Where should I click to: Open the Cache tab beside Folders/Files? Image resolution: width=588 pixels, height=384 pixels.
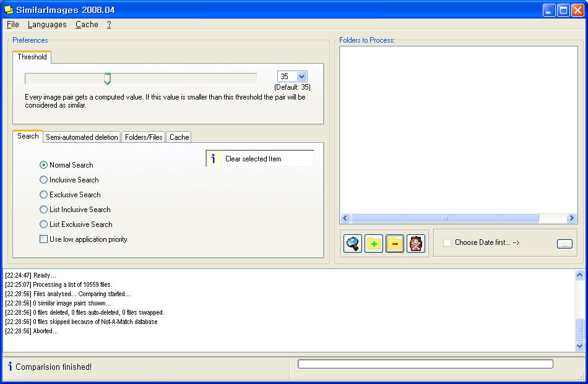(x=179, y=137)
